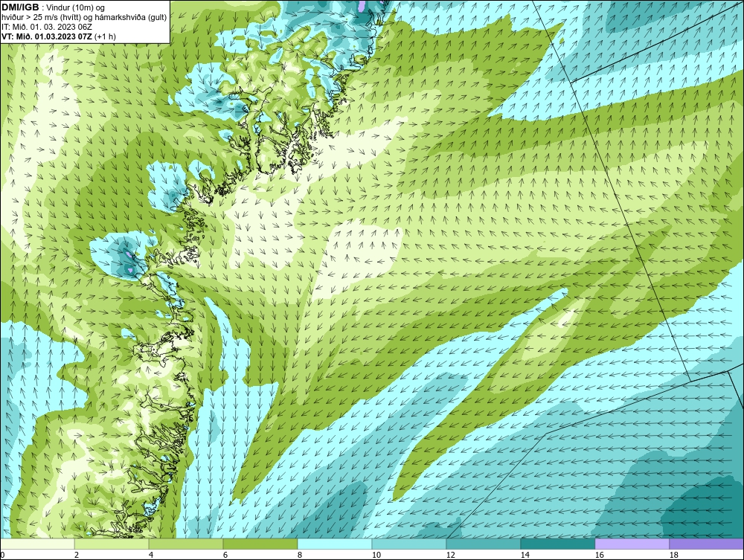Click the DMI/IGB title text

pyautogui.click(x=20, y=7)
